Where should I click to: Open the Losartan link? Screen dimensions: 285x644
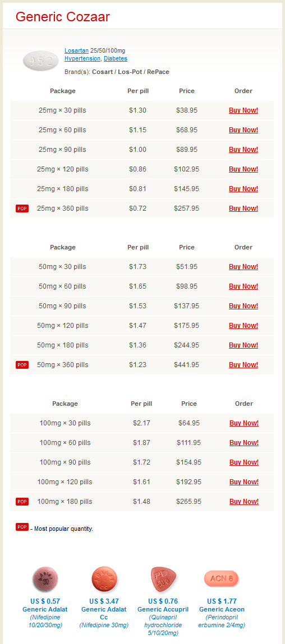[x=76, y=50]
